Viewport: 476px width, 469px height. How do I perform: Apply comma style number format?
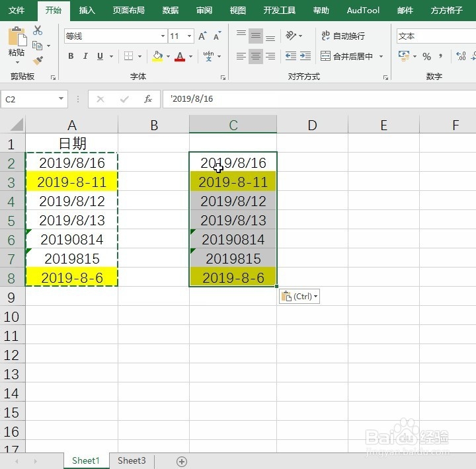(440, 56)
